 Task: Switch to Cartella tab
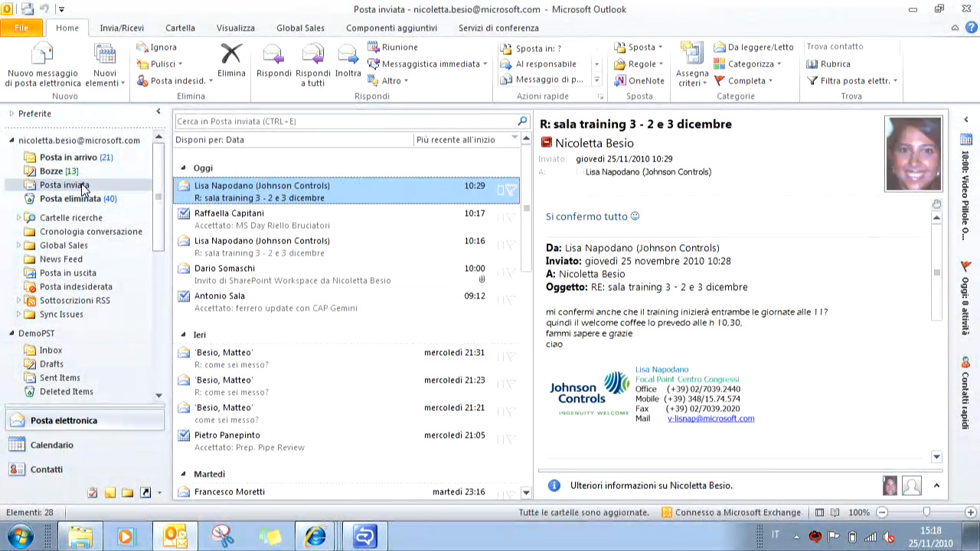pyautogui.click(x=181, y=28)
